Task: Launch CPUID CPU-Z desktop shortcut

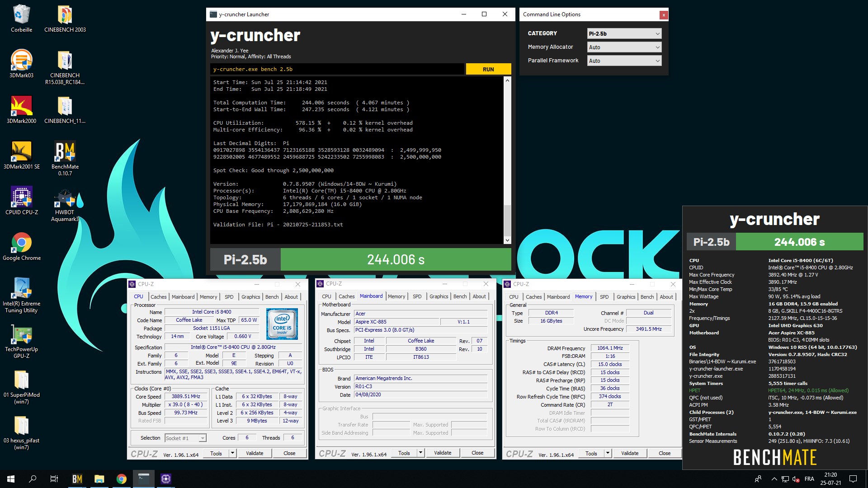Action: click(x=21, y=201)
